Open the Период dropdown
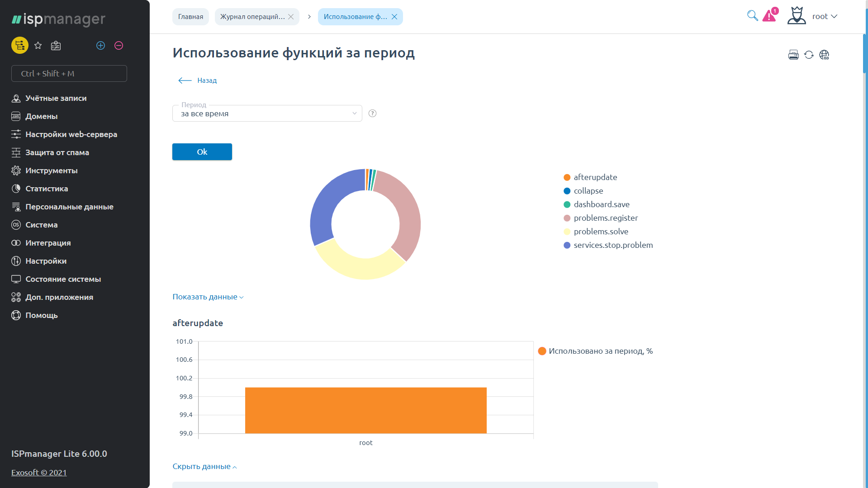Screen dimensions: 868x488 click(x=267, y=114)
